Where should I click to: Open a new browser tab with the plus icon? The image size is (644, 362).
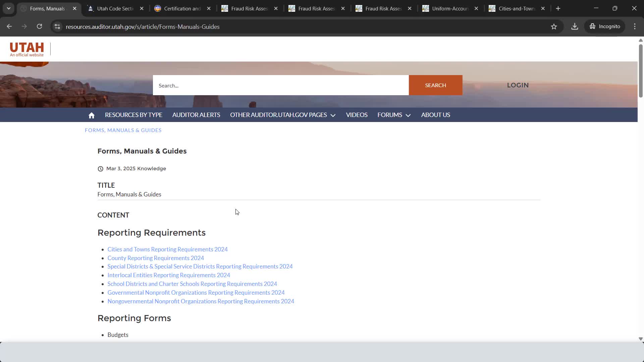click(558, 8)
